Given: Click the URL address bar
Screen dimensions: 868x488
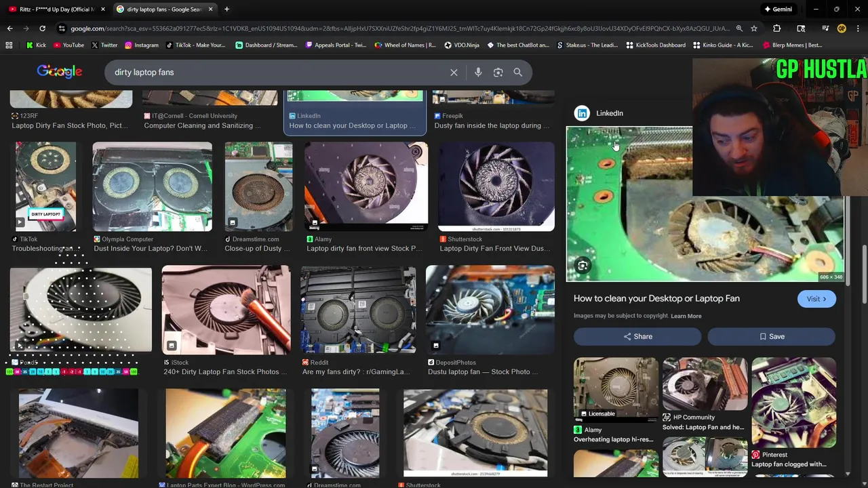Looking at the screenshot, I should (x=400, y=28).
